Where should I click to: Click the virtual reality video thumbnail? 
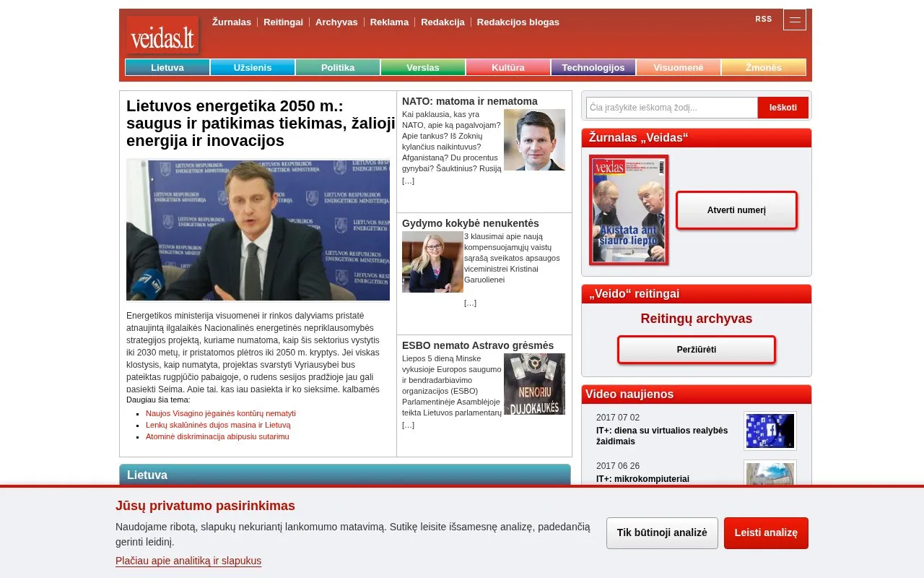pos(770,431)
